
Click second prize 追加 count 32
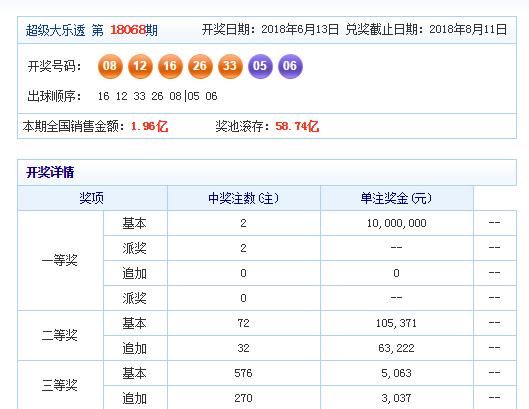click(243, 348)
